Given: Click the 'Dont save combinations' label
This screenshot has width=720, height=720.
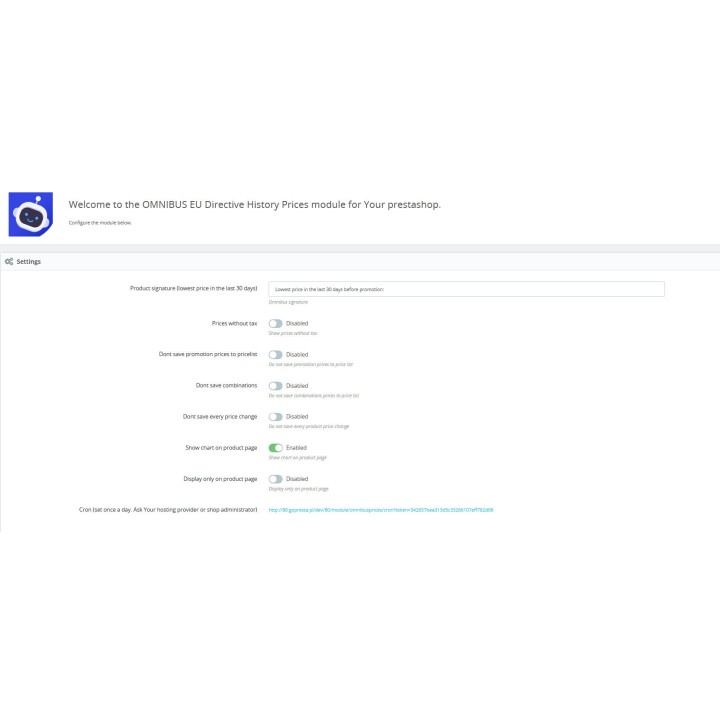Looking at the screenshot, I should [226, 385].
